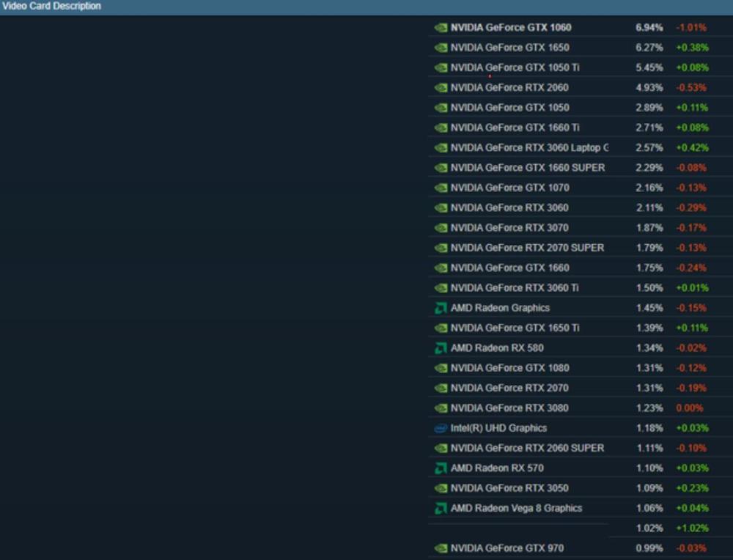733x560 pixels.
Task: Click the "NVIDIA GeForce RTX 3070" name
Action: 509,228
